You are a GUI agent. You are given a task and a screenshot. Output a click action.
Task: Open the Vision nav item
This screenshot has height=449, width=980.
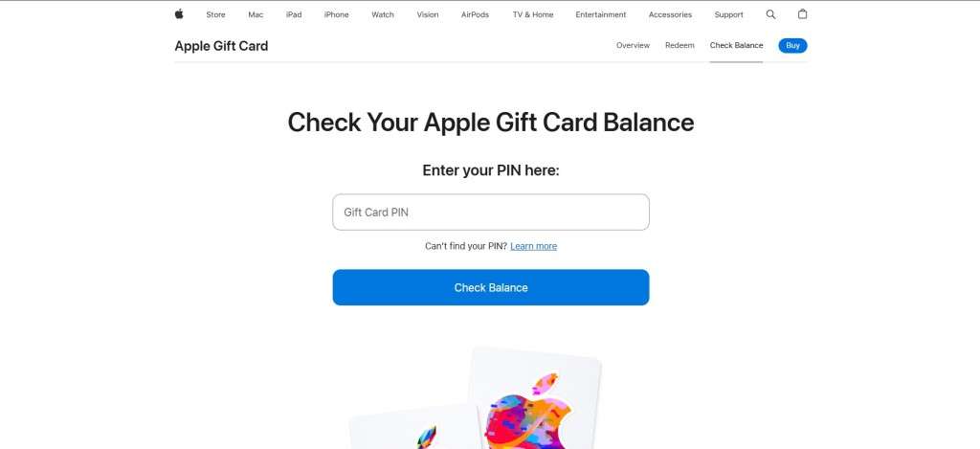(x=428, y=14)
